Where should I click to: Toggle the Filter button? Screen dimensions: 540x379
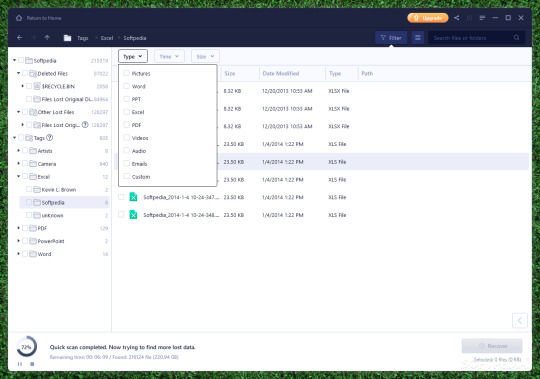[x=391, y=38]
